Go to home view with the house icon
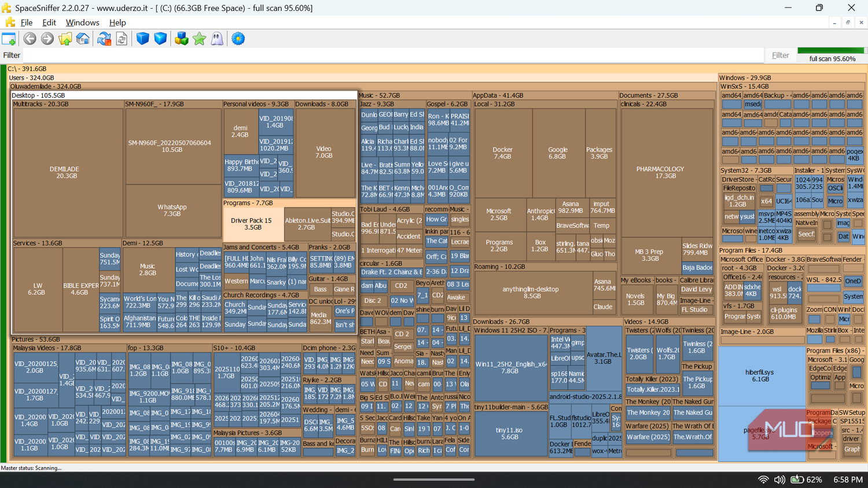Image resolution: width=868 pixels, height=488 pixels. pyautogui.click(x=83, y=39)
